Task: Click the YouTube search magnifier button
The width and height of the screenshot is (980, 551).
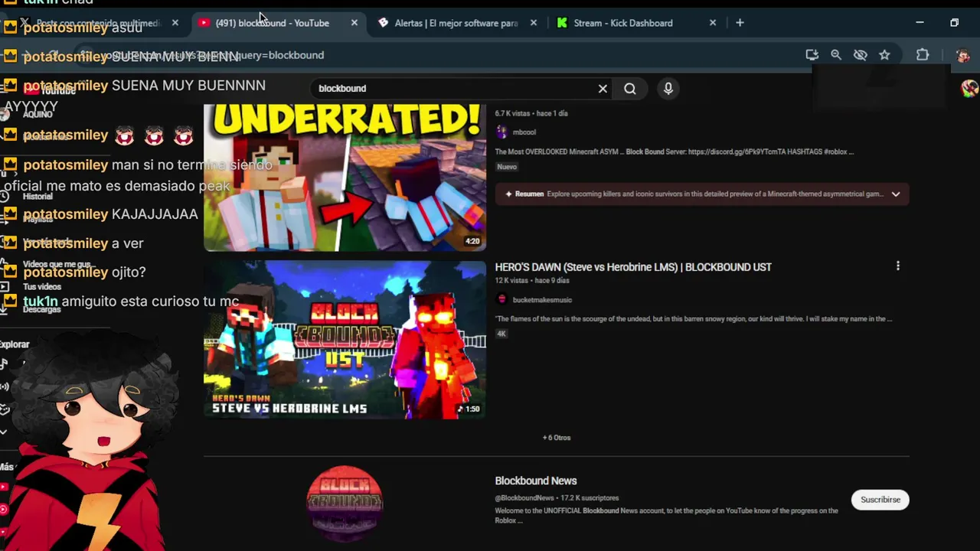Action: [629, 89]
